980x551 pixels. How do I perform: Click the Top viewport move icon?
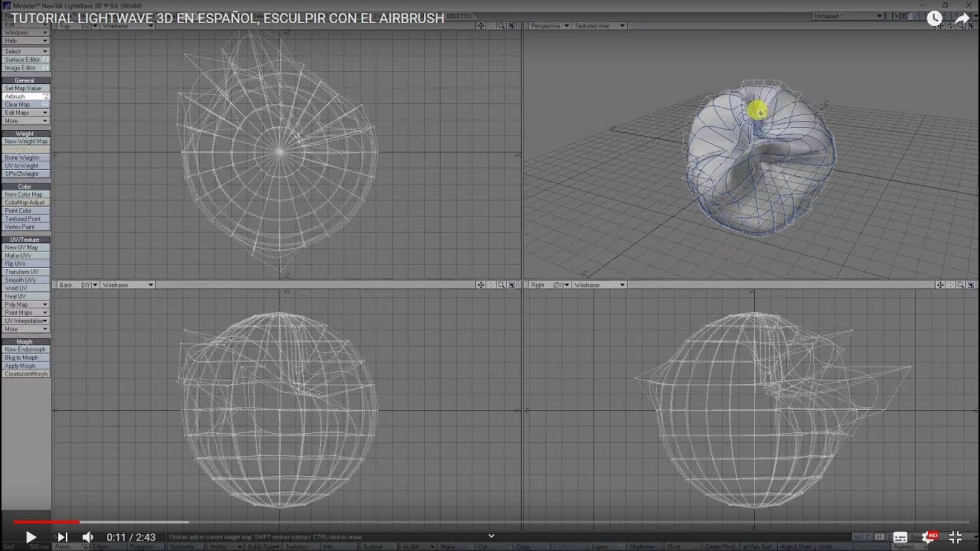[481, 26]
